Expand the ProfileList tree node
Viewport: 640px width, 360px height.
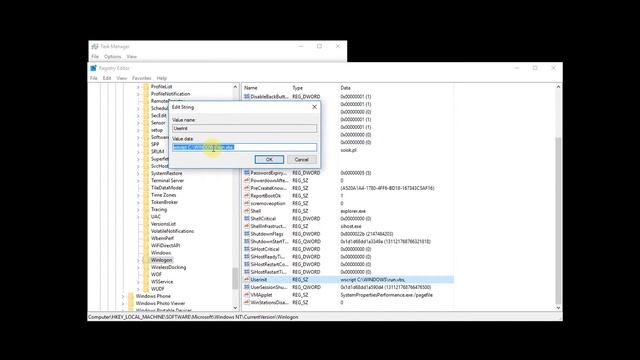pos(138,87)
